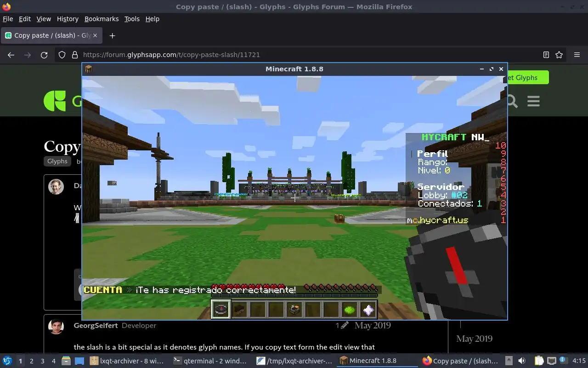The image size is (588, 368).
Task: Switch to qterminal taskbar window
Action: [210, 361]
